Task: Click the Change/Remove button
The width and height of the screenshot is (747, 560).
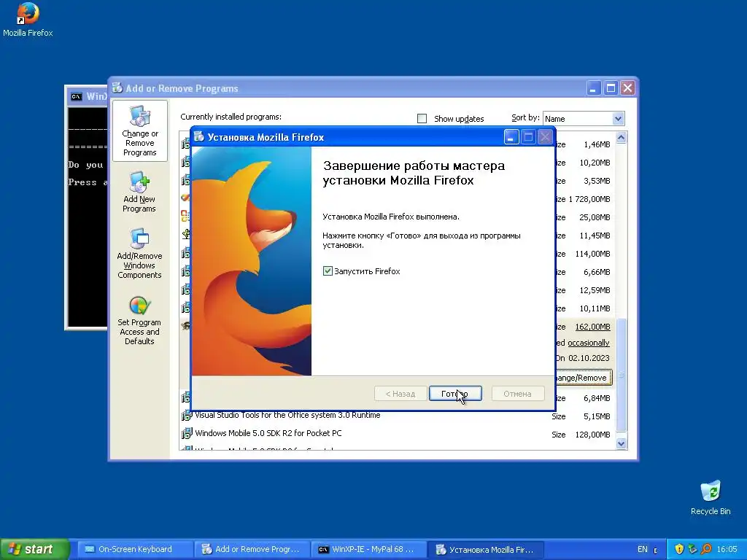Action: tap(584, 378)
